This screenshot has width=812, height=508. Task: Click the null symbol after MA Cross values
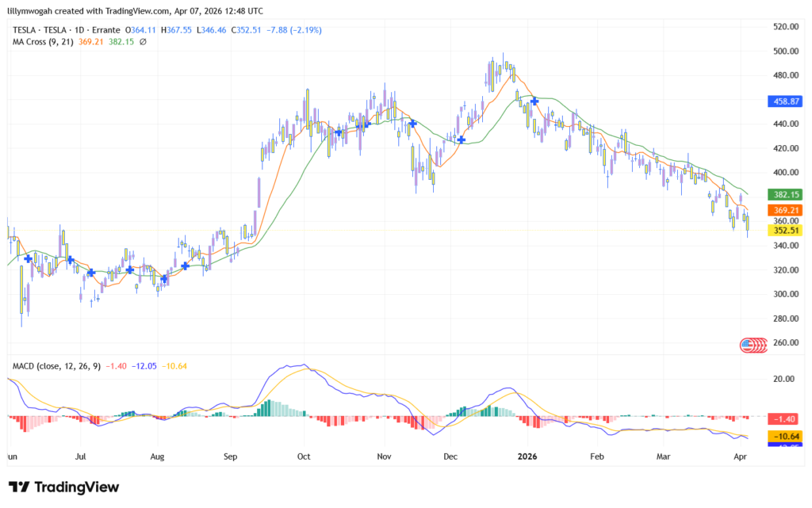pos(143,41)
